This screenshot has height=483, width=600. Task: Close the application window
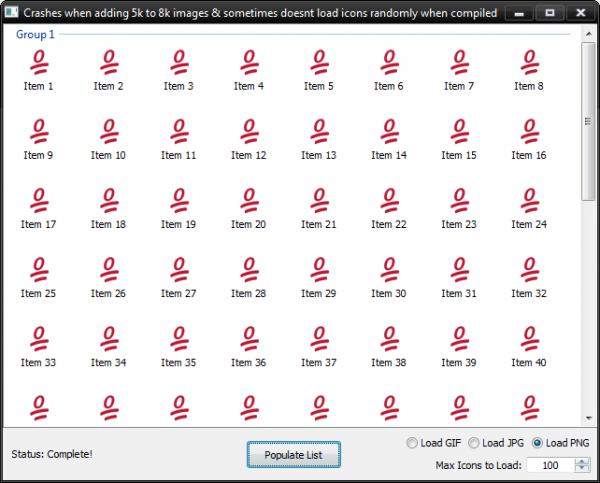[x=581, y=13]
